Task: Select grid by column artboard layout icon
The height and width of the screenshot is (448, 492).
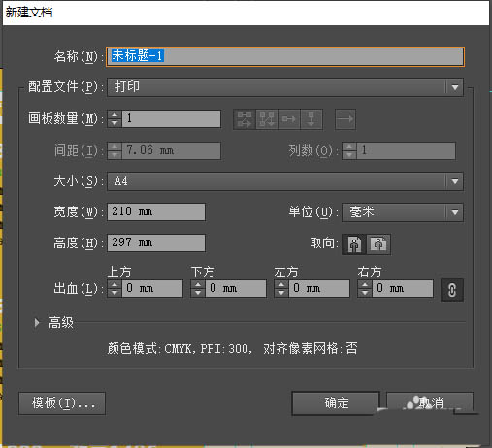Action: pos(267,119)
